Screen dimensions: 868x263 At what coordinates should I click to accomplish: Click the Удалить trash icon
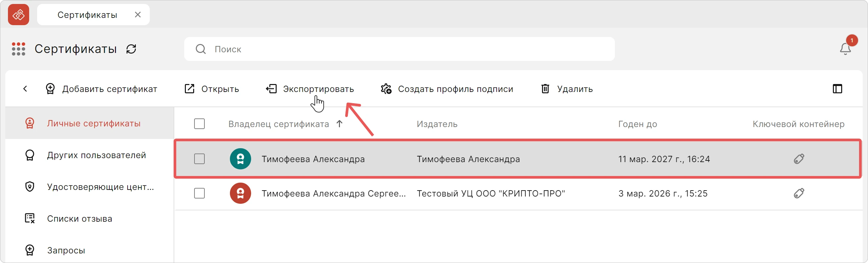click(545, 89)
